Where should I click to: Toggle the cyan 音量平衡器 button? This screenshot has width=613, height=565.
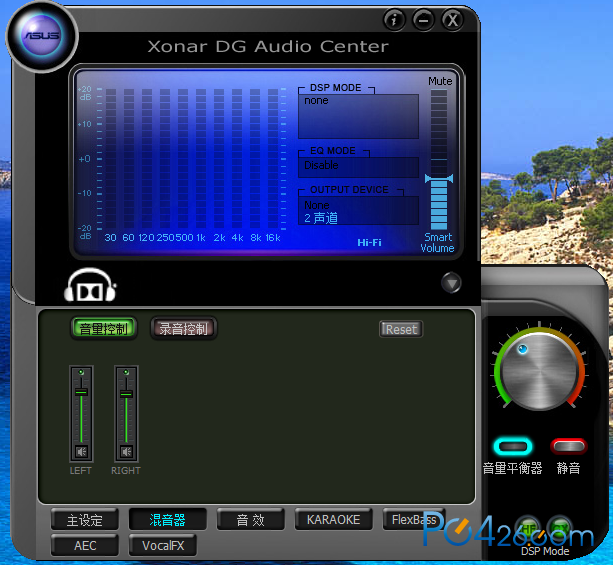(513, 446)
